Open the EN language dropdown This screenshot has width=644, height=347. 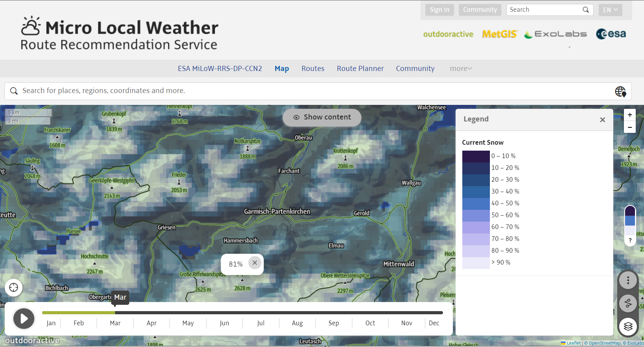point(610,10)
